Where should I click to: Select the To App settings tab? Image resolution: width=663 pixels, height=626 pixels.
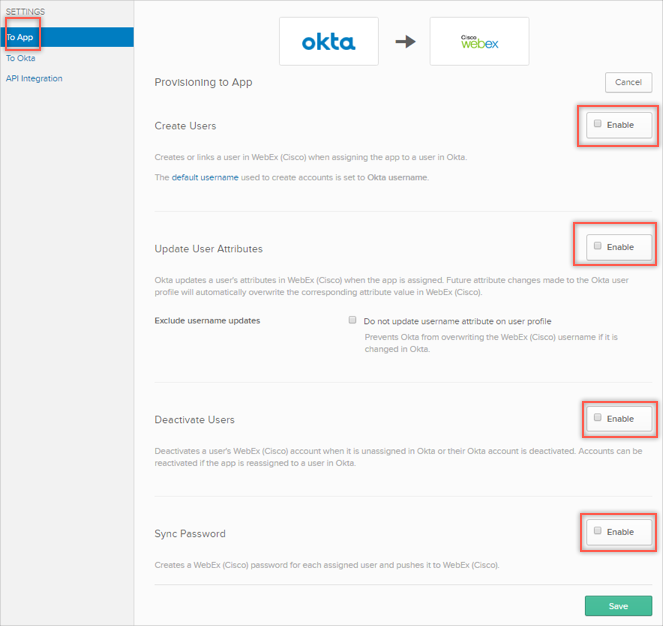point(20,37)
